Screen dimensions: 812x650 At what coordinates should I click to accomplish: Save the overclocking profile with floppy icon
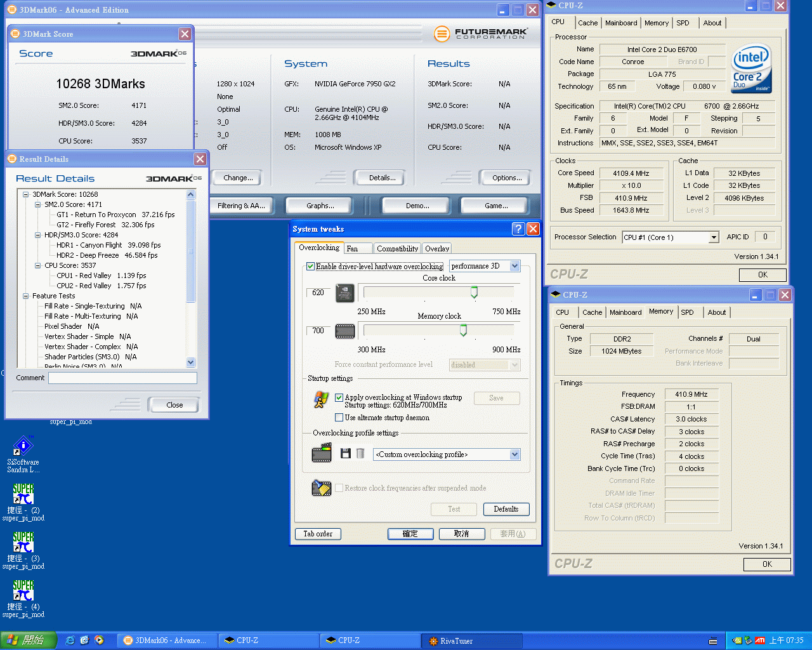[346, 453]
